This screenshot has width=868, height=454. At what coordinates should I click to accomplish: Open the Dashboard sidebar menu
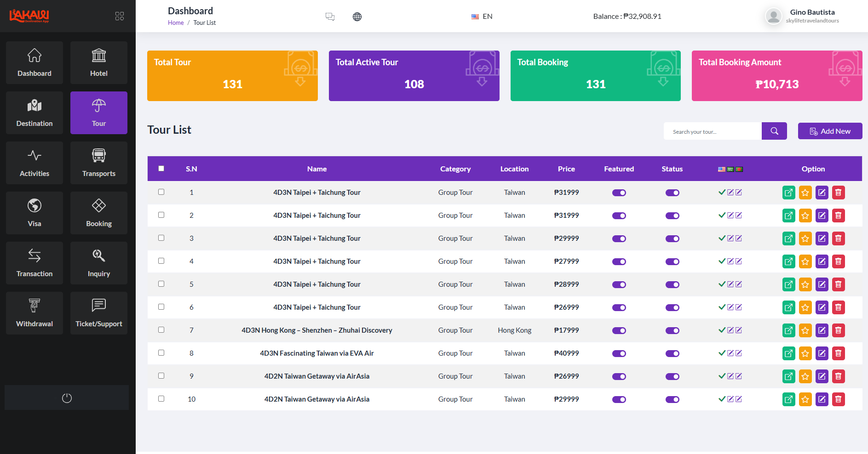click(34, 62)
